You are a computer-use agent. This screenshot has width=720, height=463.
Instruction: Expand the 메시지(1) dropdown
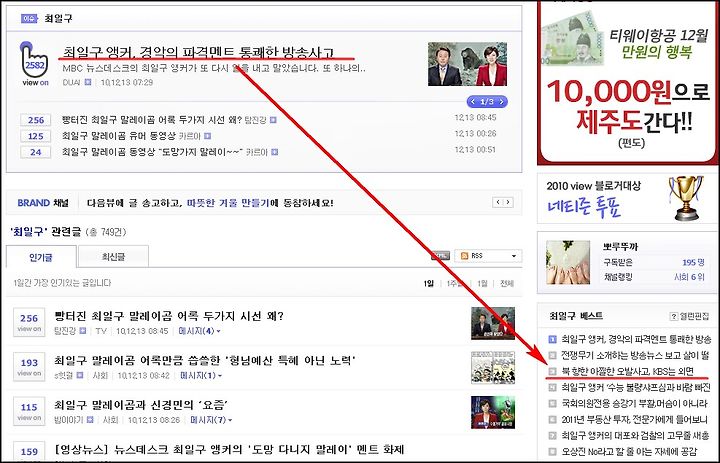(x=201, y=375)
